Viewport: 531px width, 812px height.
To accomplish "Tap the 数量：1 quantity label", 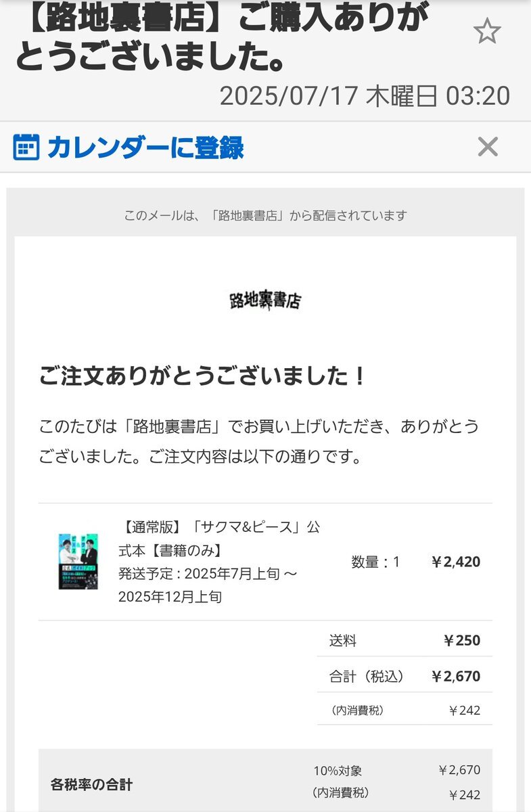I will click(376, 562).
